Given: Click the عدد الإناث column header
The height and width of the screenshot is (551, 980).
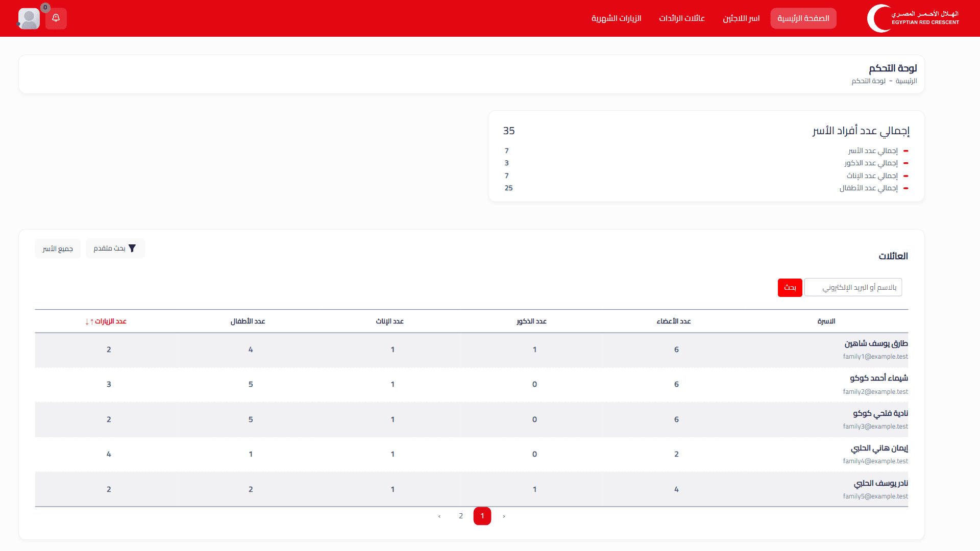Looking at the screenshot, I should [x=390, y=321].
